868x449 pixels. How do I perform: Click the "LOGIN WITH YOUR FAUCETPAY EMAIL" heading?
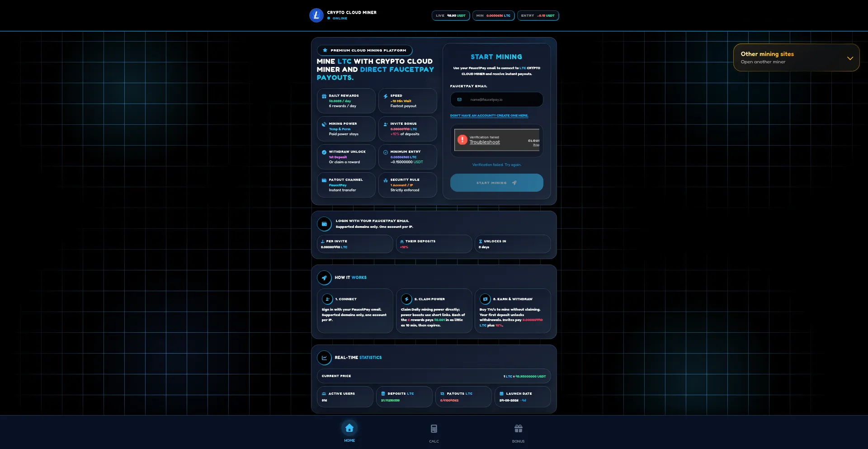coord(373,221)
